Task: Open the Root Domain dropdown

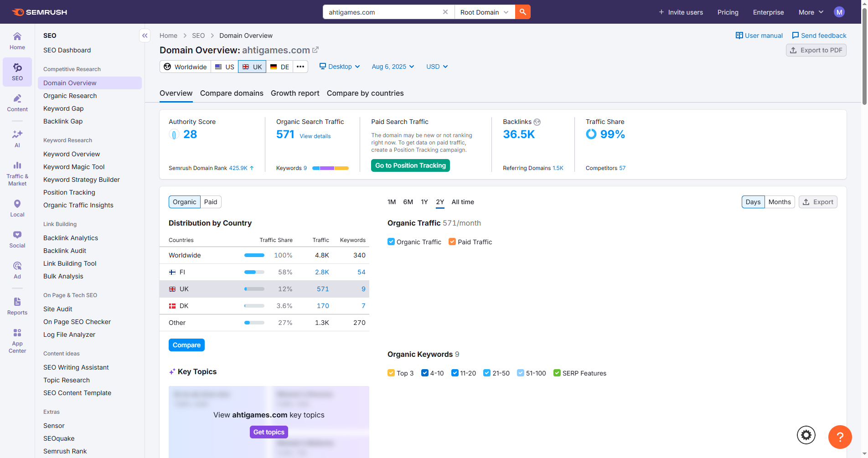Action: click(x=485, y=12)
